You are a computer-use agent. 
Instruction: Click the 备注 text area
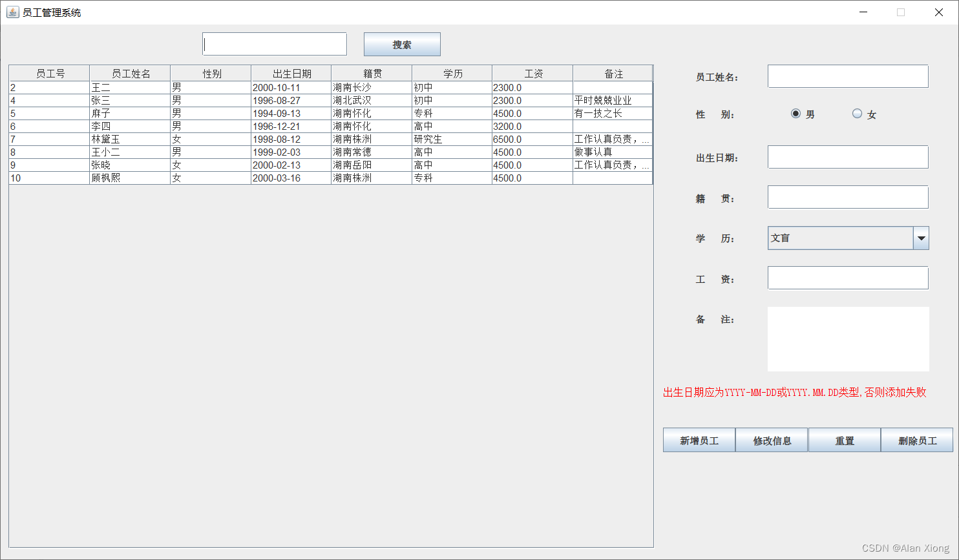(848, 339)
